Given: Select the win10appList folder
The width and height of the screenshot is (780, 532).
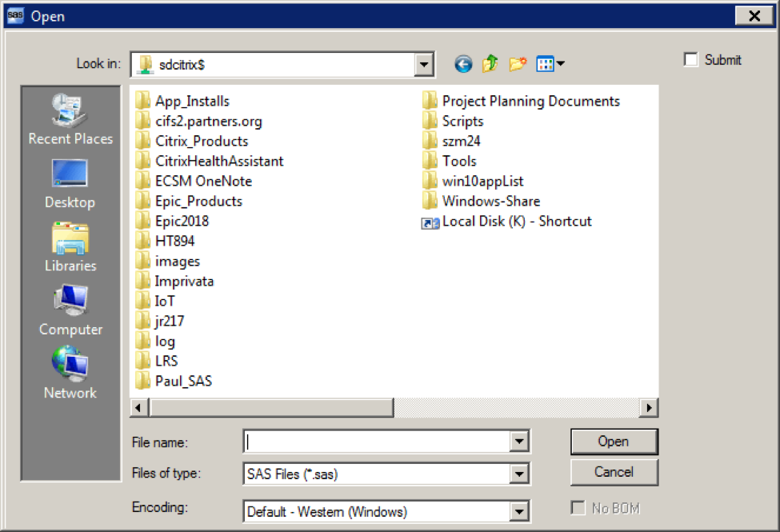Looking at the screenshot, I should [x=473, y=181].
